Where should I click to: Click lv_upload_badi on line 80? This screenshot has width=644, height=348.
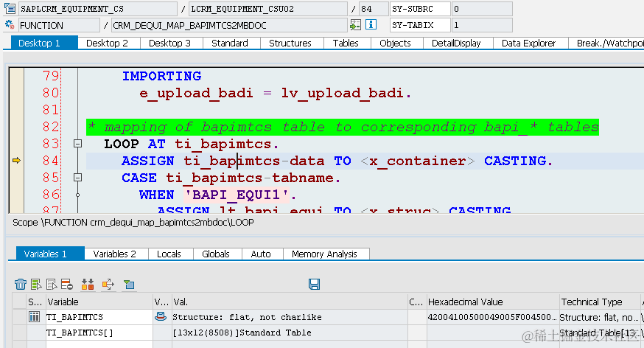[x=342, y=93]
